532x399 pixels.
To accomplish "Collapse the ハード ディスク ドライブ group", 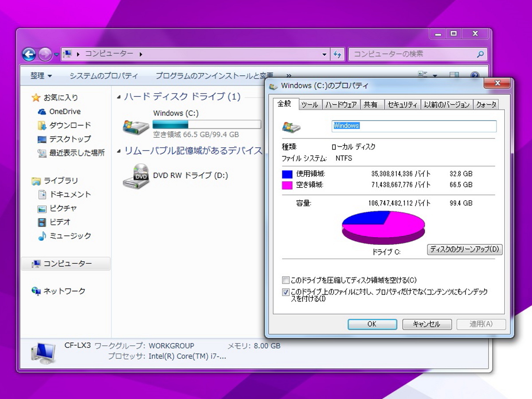I will click(119, 97).
